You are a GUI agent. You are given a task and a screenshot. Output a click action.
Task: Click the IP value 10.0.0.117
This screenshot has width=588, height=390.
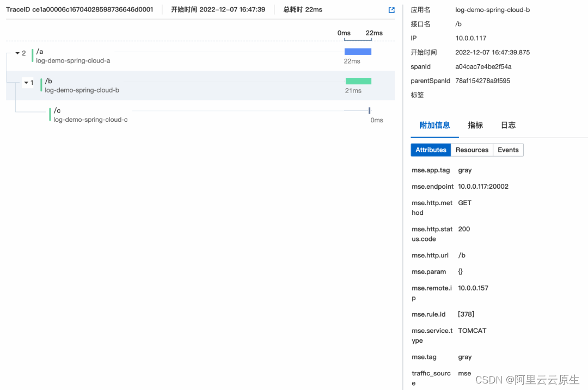coord(470,38)
